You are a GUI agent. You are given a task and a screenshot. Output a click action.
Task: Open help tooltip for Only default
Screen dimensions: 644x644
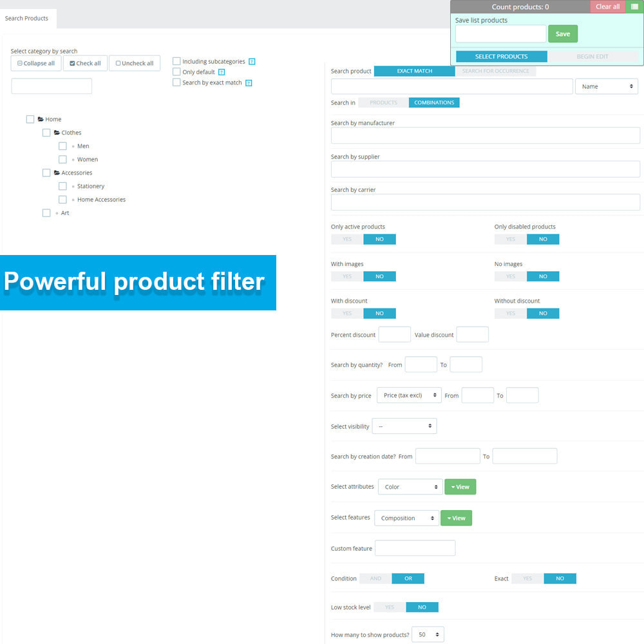222,71
